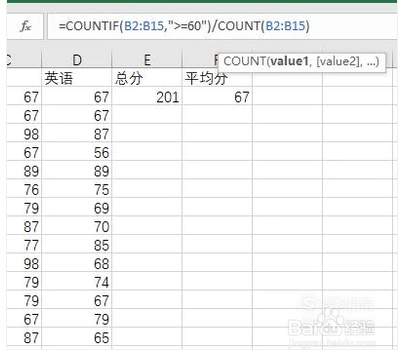Click the fx Insert Function icon
The height and width of the screenshot is (361, 405).
(25, 26)
